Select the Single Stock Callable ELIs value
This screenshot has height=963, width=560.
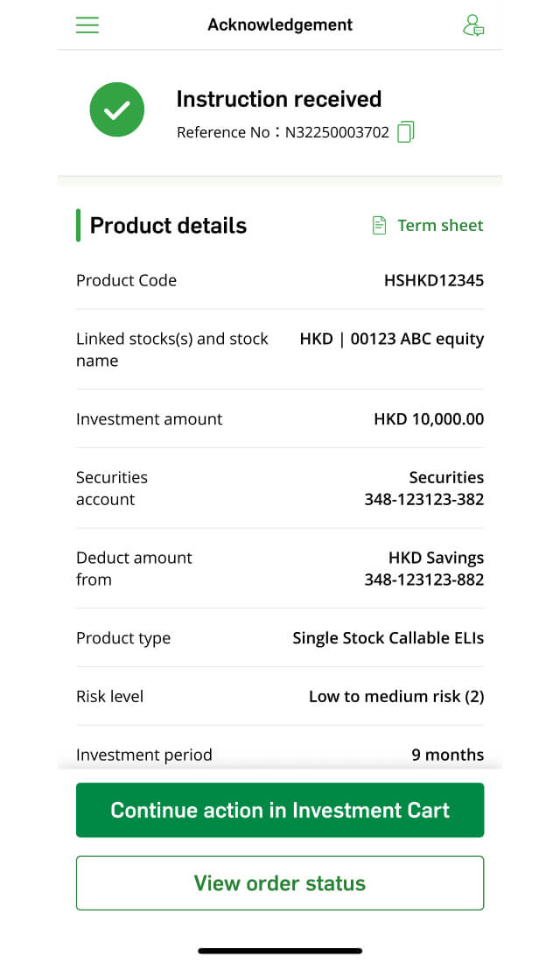coord(388,638)
